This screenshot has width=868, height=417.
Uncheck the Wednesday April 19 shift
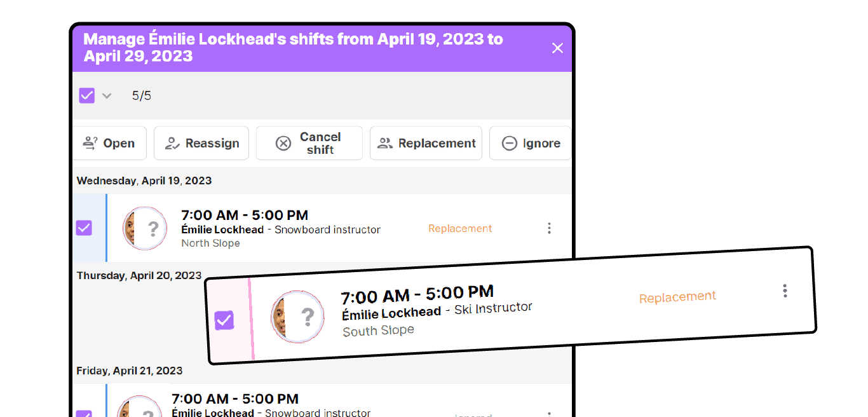[x=84, y=228]
